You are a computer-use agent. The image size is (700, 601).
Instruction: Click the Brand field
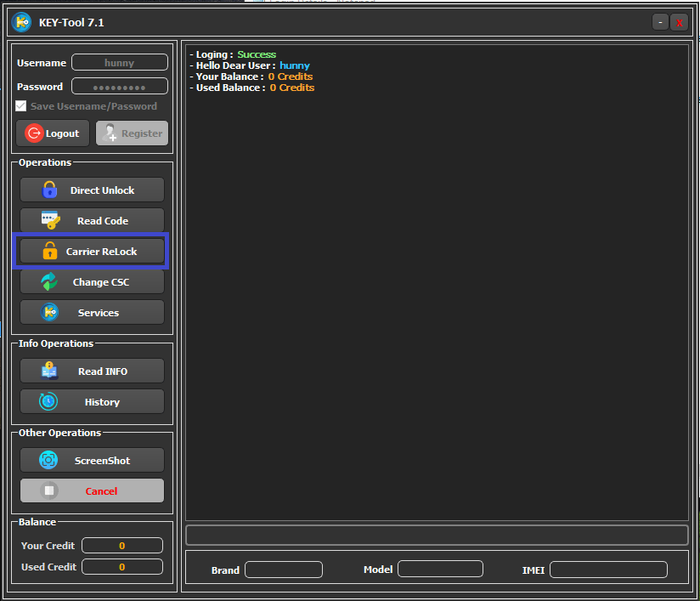[x=284, y=570]
